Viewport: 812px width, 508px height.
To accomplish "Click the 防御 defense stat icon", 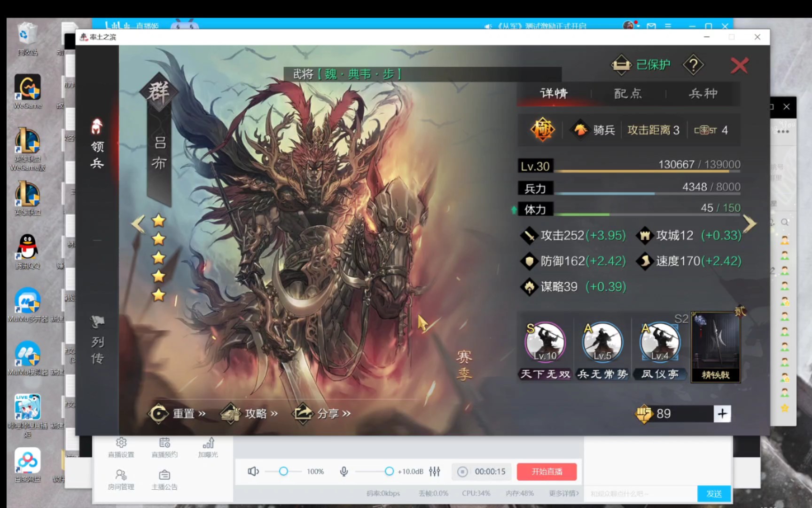I will coord(529,261).
